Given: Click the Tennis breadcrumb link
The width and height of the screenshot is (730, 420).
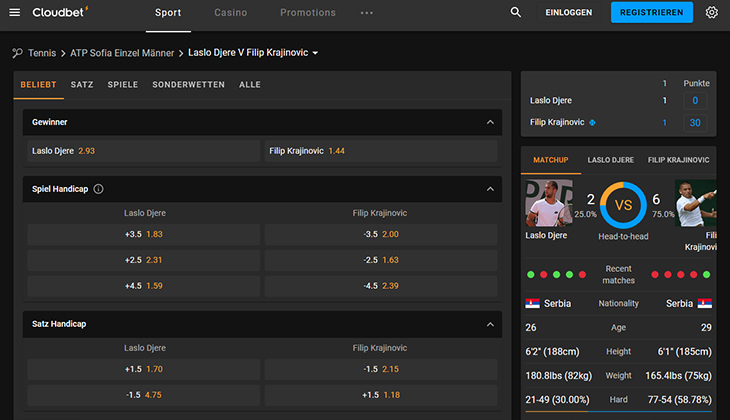Looking at the screenshot, I should (x=42, y=53).
